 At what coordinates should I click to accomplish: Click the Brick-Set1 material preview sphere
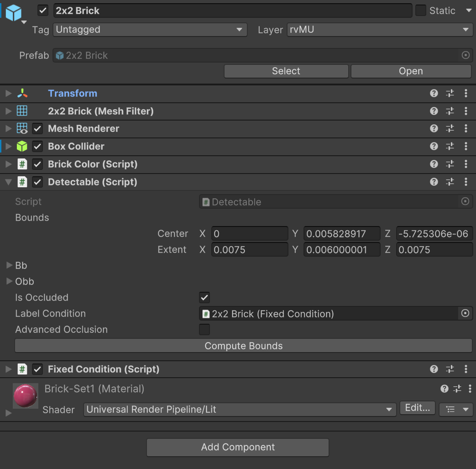point(26,395)
